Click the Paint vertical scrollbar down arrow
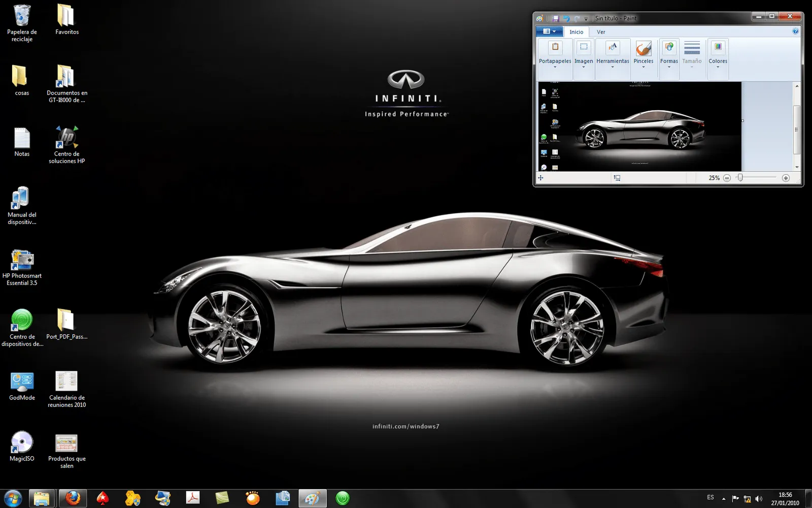812x508 pixels. (797, 167)
